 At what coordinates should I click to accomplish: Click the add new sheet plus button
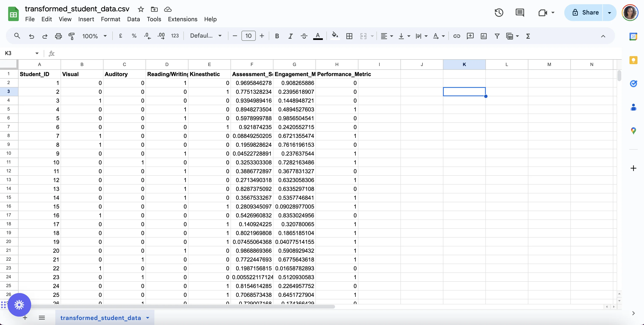[25, 318]
